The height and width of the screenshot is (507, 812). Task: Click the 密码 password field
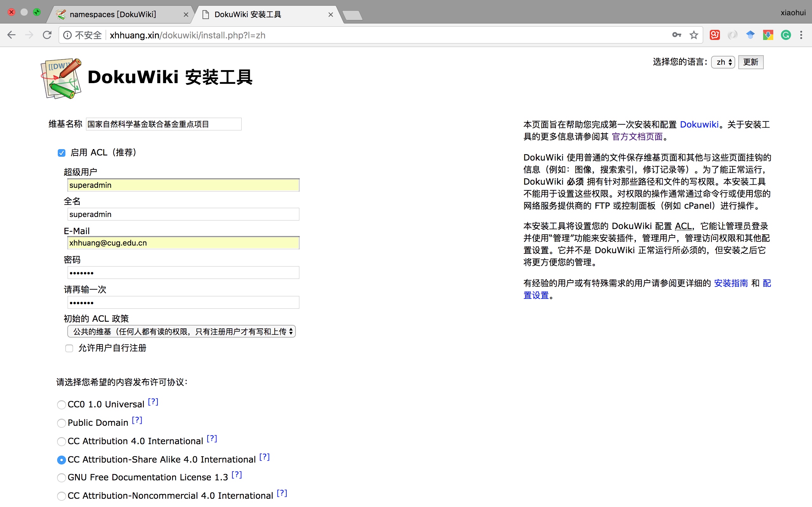click(183, 273)
